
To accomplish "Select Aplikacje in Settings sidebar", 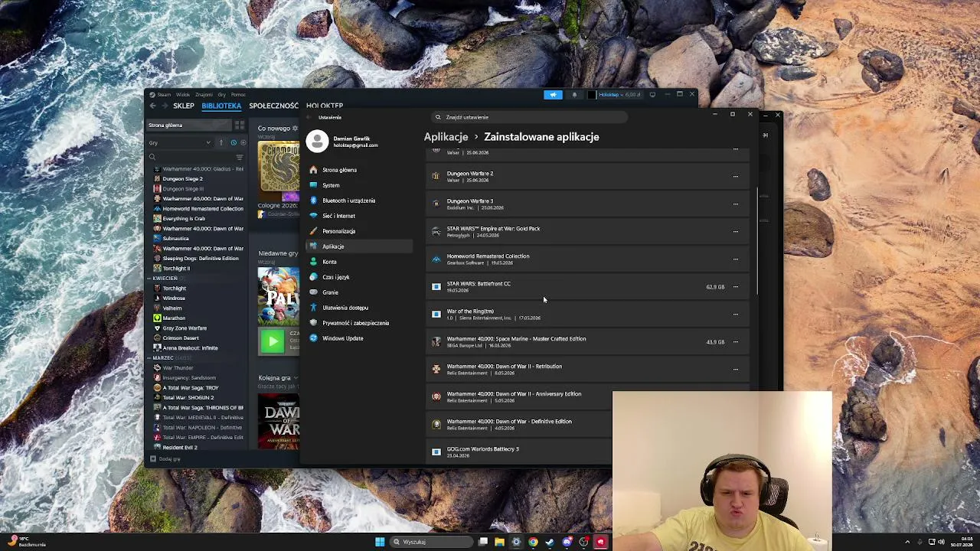I will (x=360, y=246).
